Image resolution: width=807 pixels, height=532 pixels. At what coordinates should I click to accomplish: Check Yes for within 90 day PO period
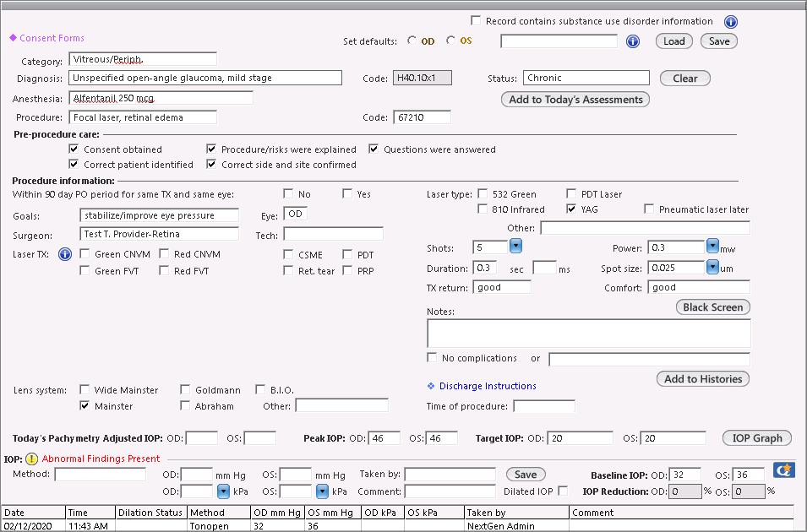click(x=347, y=193)
